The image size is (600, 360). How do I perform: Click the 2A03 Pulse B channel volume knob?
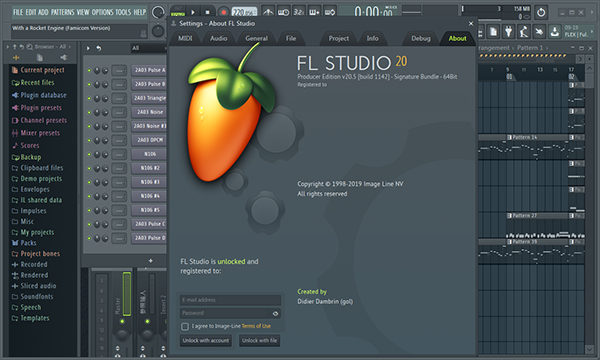[x=105, y=85]
